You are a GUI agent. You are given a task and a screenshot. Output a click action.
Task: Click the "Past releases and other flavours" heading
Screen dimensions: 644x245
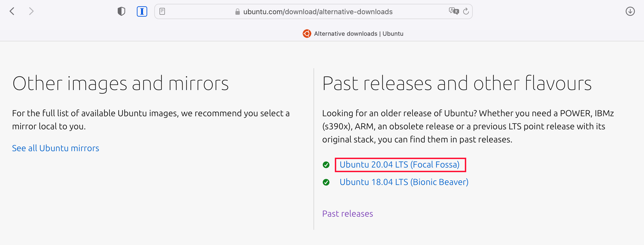457,83
